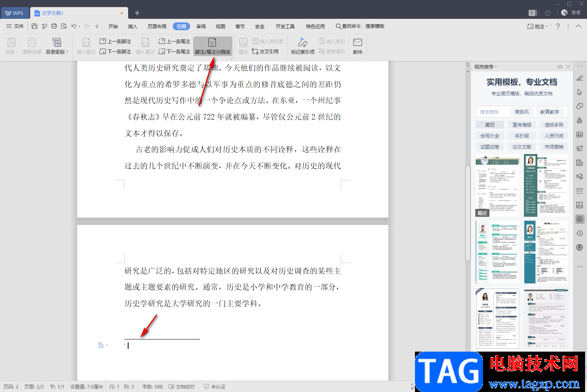The image size is (587, 392).
Task: Choose the 论文文献 template category
Action: coord(522,147)
